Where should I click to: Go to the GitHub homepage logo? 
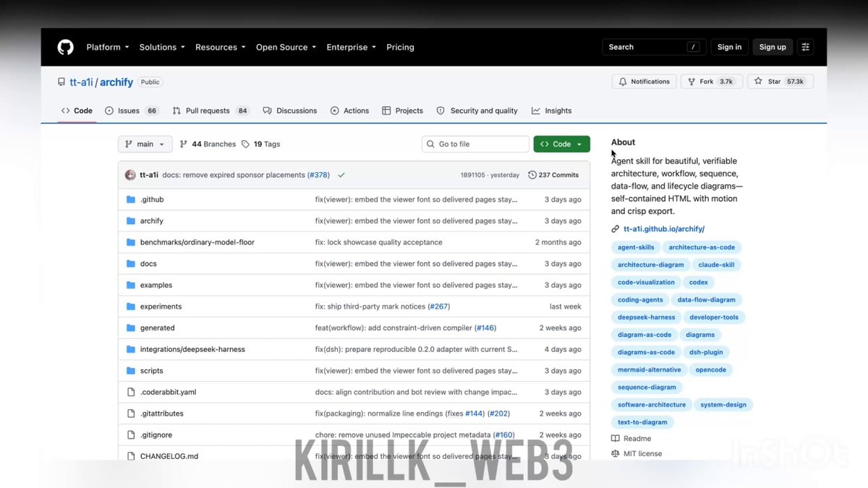coord(66,47)
